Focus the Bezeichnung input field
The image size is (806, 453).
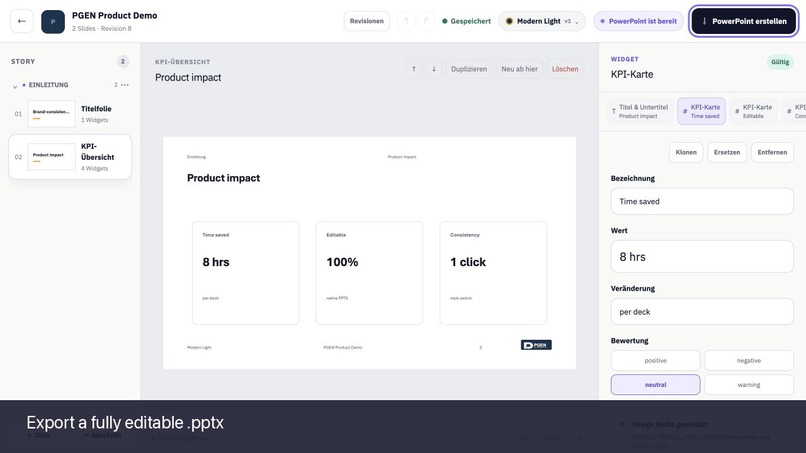tap(702, 201)
